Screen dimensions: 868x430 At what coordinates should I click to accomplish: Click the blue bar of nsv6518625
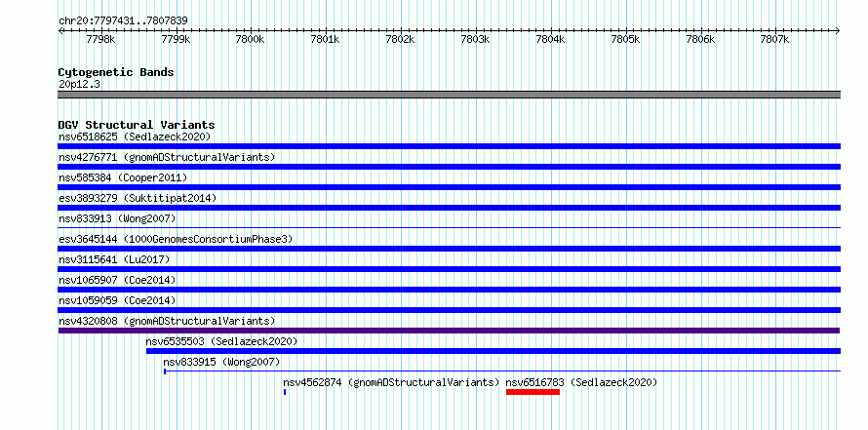click(449, 146)
